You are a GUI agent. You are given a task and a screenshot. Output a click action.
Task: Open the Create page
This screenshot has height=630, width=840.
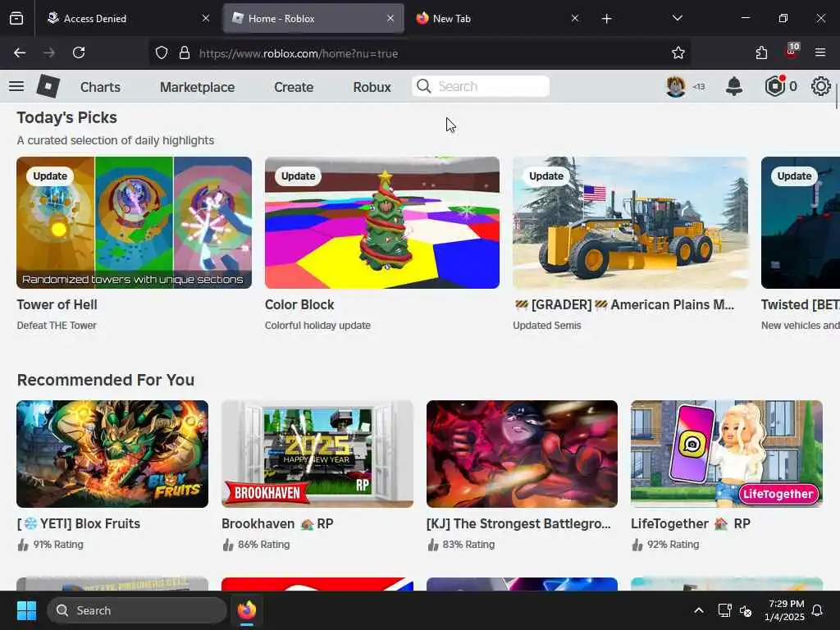294,87
